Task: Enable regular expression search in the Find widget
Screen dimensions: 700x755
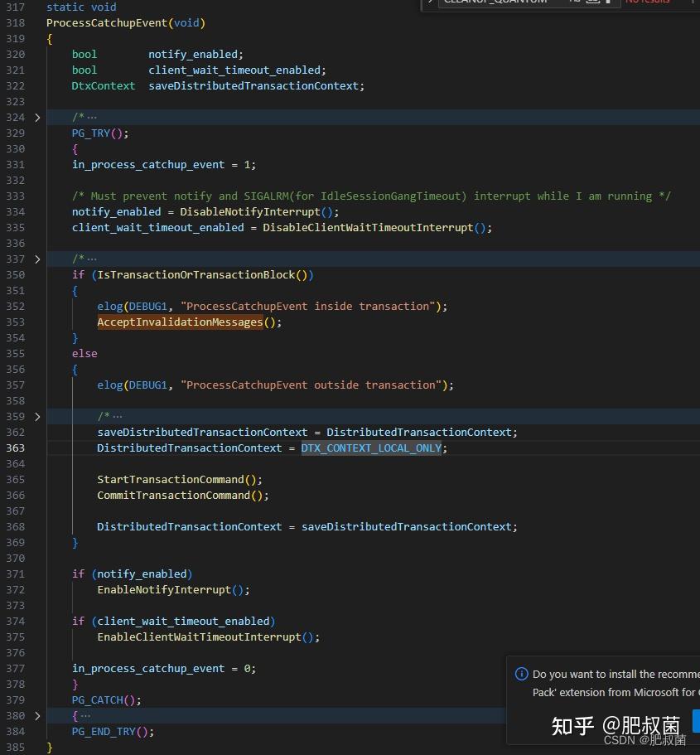Action: pyautogui.click(x=609, y=2)
